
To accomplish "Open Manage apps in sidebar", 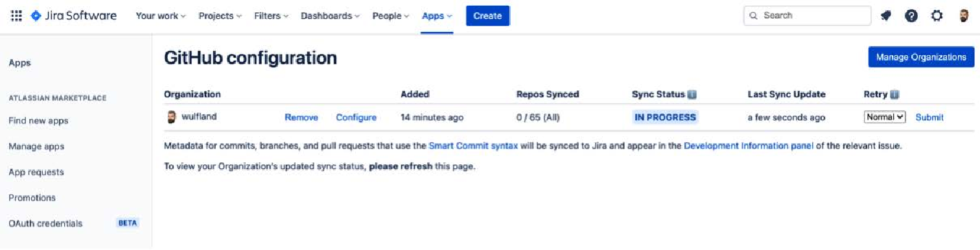I will pos(36,147).
